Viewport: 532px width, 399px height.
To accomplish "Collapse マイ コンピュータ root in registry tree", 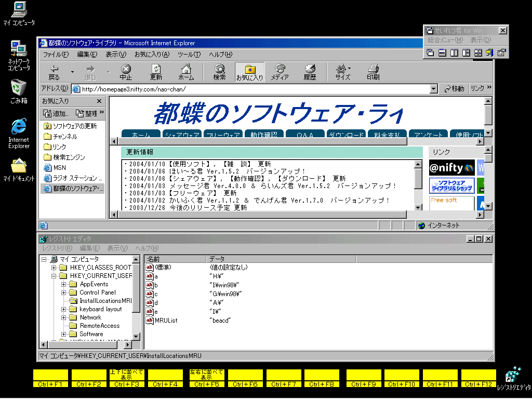I will tap(44, 259).
